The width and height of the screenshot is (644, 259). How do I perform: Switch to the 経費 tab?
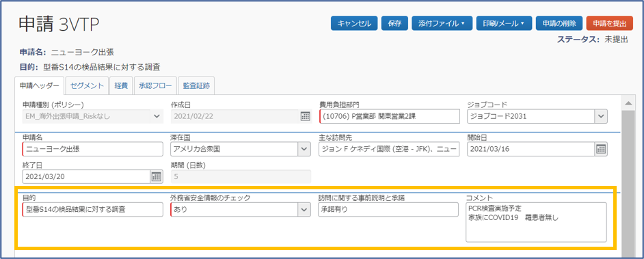click(x=121, y=86)
